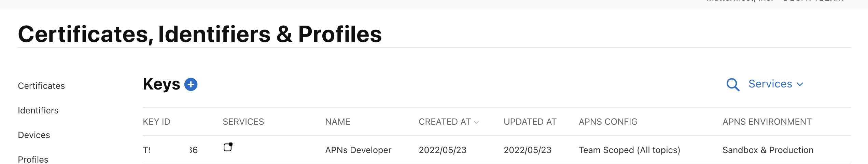Click the Certificates, Identifiers & Profiles heading
This screenshot has height=164, width=868.
point(200,34)
